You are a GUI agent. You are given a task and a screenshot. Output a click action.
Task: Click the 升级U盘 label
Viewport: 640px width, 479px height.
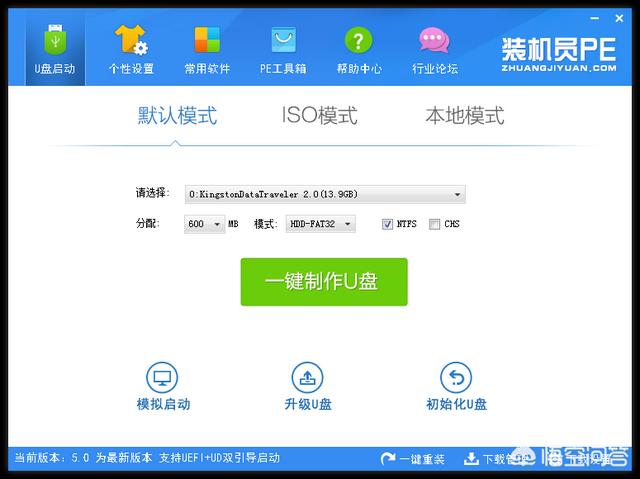pos(308,404)
